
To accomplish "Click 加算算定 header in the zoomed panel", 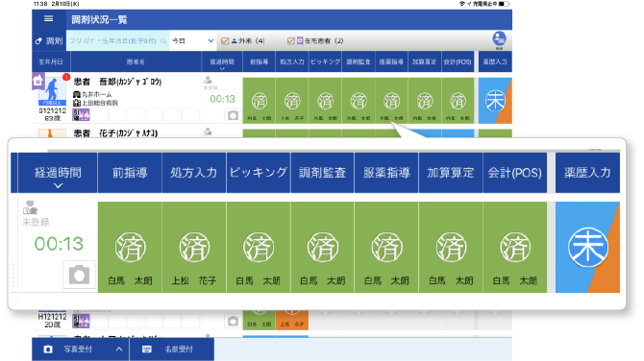I will [451, 173].
